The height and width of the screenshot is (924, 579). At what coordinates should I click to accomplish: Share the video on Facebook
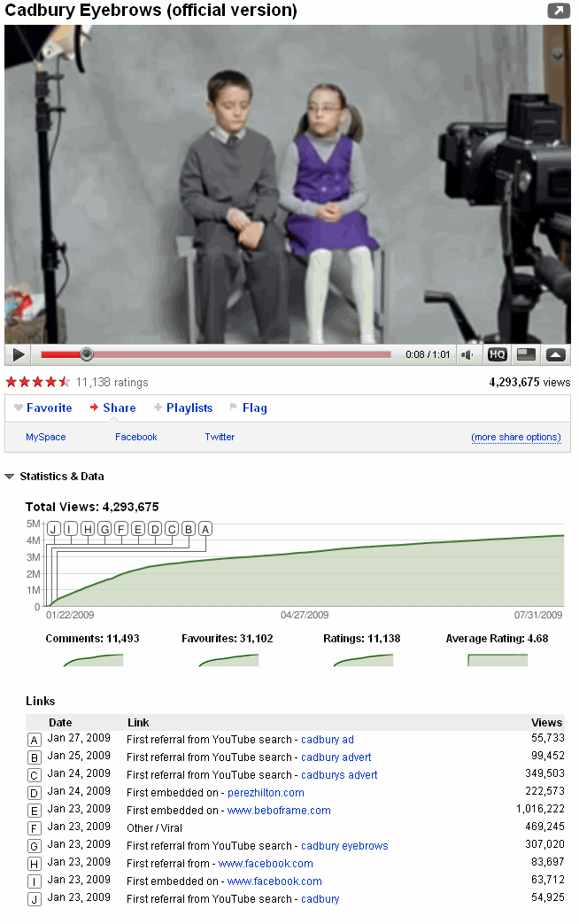136,437
